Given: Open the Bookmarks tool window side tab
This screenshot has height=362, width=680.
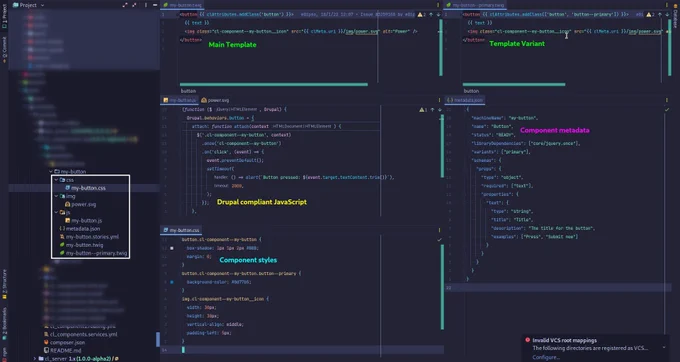Looking at the screenshot, I should 4,323.
